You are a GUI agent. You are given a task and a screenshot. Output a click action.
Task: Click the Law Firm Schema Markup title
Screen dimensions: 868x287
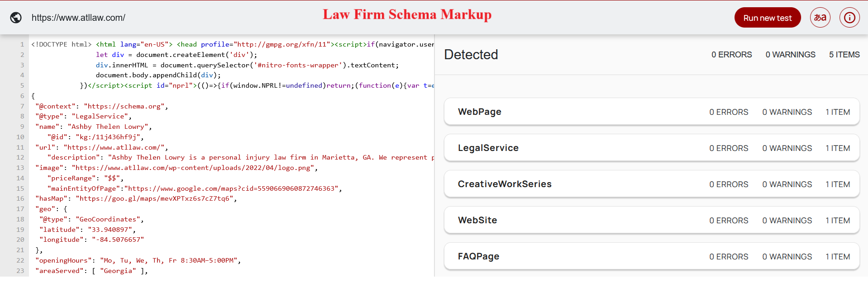[x=407, y=14]
